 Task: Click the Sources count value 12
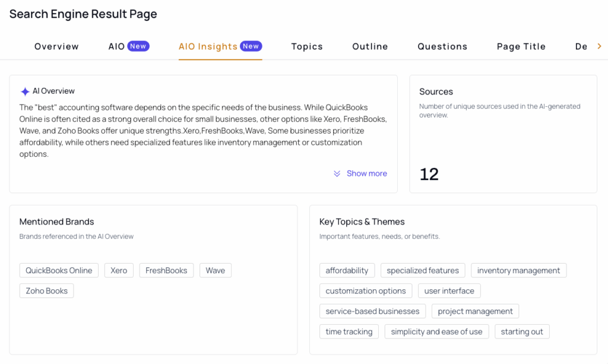(429, 174)
